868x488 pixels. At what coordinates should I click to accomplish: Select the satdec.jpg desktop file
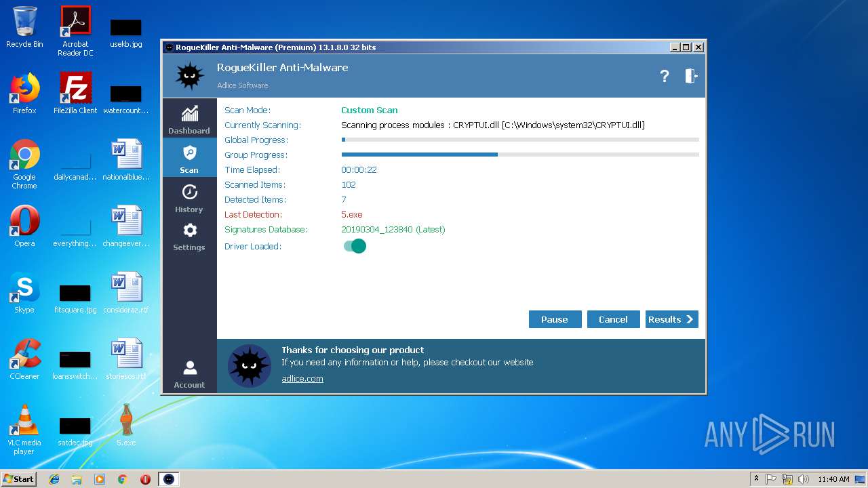pos(75,431)
